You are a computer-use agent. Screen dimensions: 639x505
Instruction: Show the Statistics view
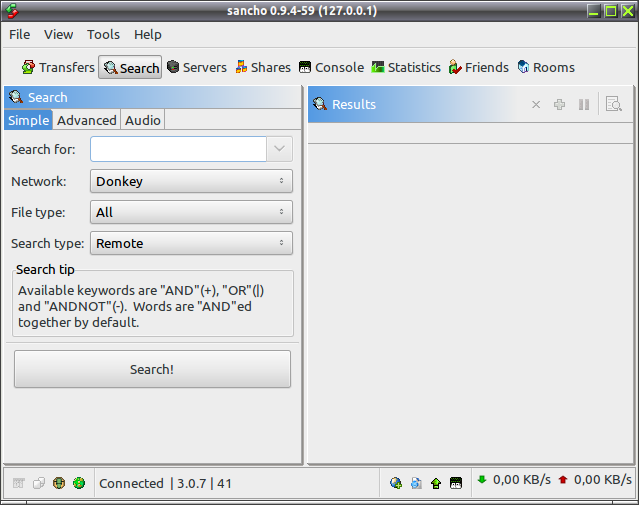(x=406, y=67)
